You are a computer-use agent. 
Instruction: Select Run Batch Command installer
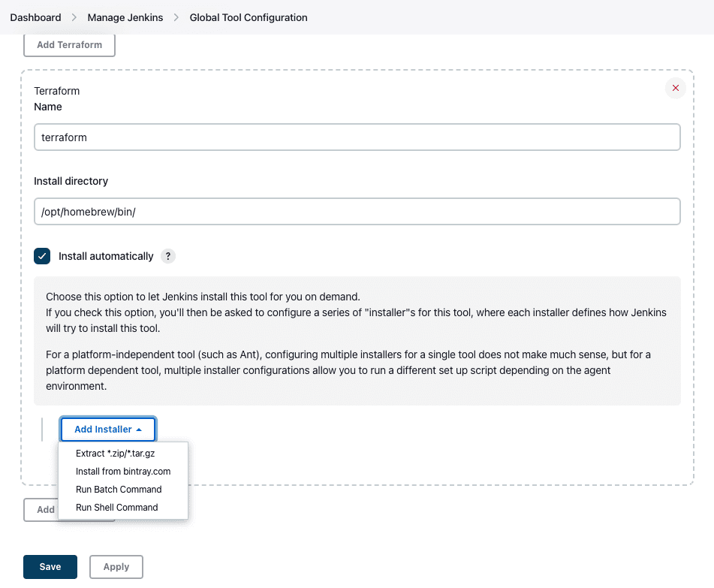click(118, 489)
